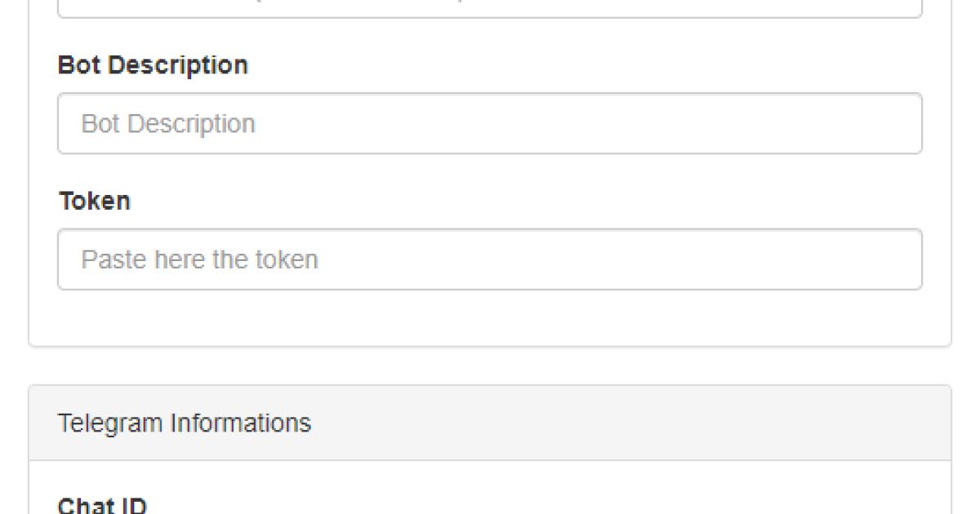Viewport: 980px width, 514px height.
Task: Click the bold "Token" label
Action: click(94, 201)
